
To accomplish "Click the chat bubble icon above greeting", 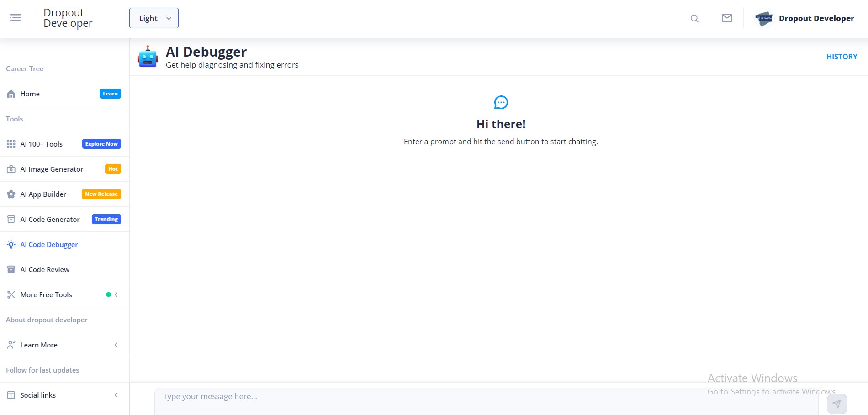I will click(x=501, y=102).
